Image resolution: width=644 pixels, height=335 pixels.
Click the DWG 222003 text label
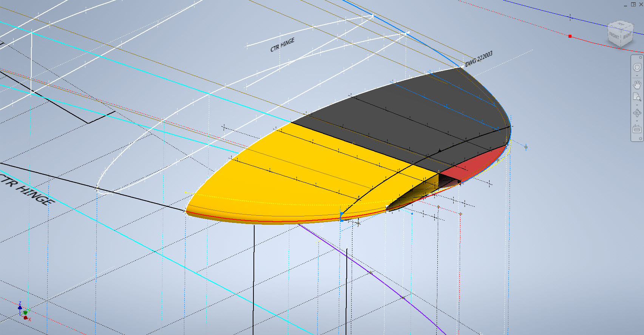[479, 59]
